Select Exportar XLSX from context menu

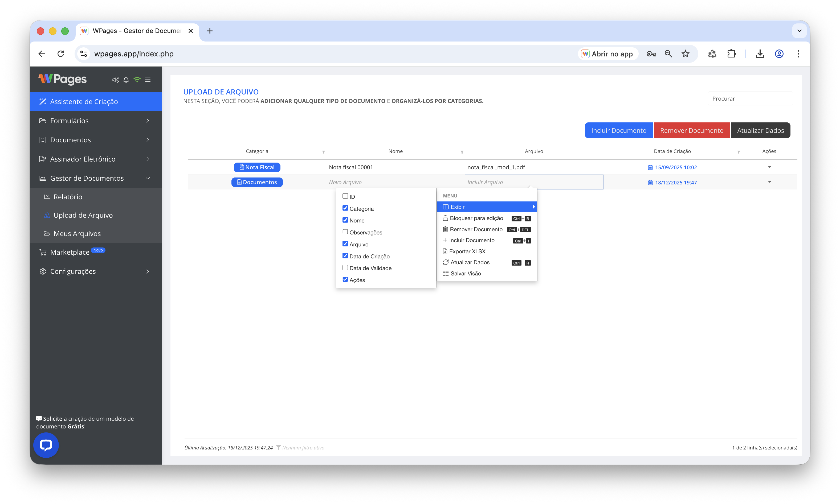(467, 251)
